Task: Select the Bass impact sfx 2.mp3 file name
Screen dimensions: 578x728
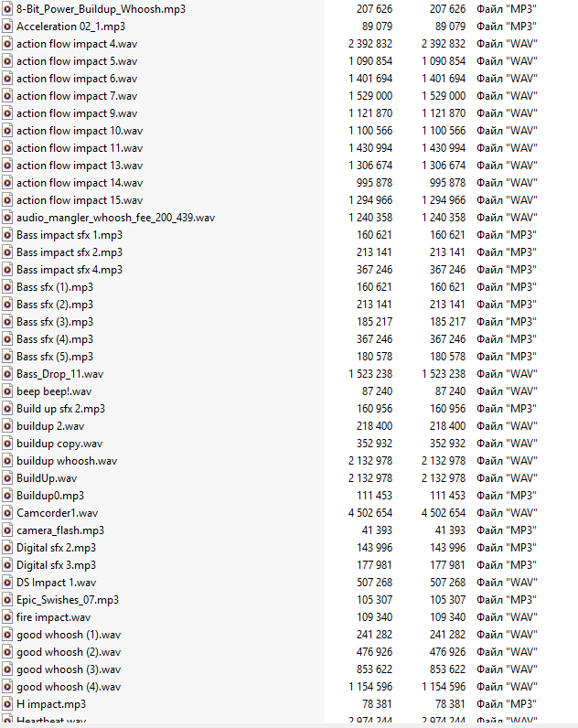Action: coord(70,252)
